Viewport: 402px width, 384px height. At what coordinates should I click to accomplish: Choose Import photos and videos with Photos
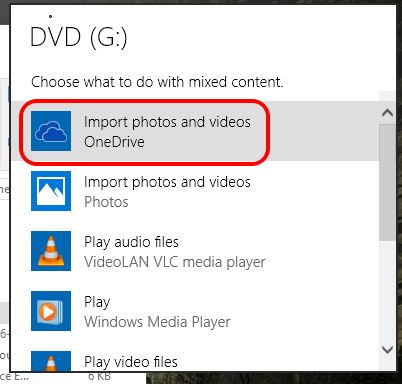pos(195,191)
